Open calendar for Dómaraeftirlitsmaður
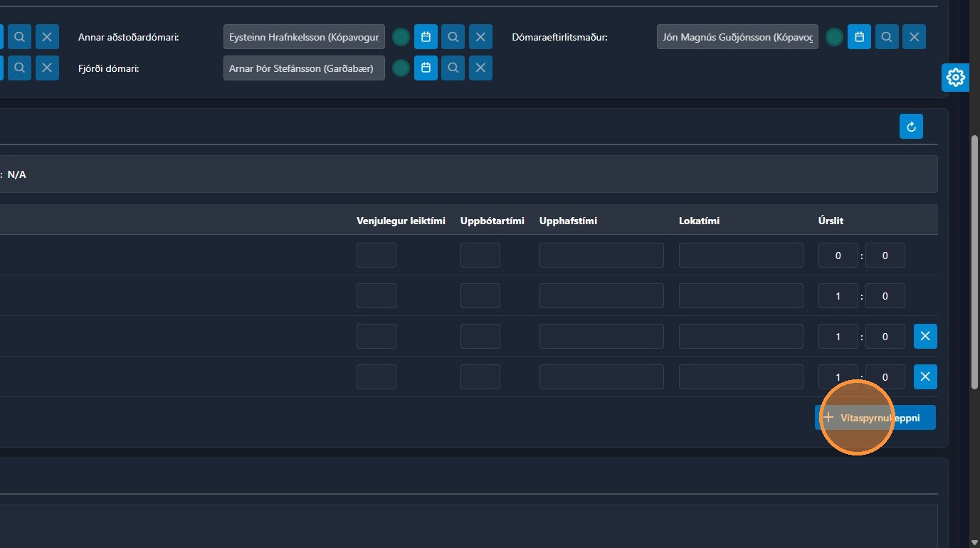Image resolution: width=980 pixels, height=548 pixels. pyautogui.click(x=859, y=37)
